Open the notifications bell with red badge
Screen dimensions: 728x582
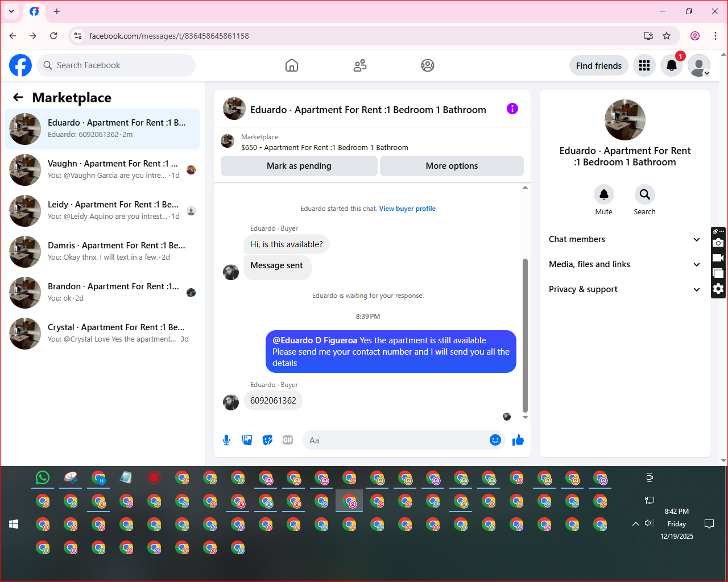coord(672,65)
